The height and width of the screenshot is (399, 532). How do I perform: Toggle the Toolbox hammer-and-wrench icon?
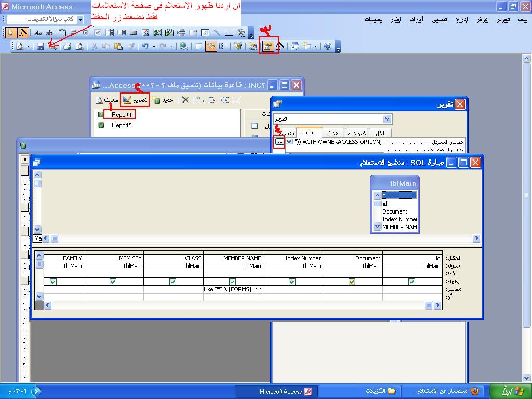(x=211, y=46)
